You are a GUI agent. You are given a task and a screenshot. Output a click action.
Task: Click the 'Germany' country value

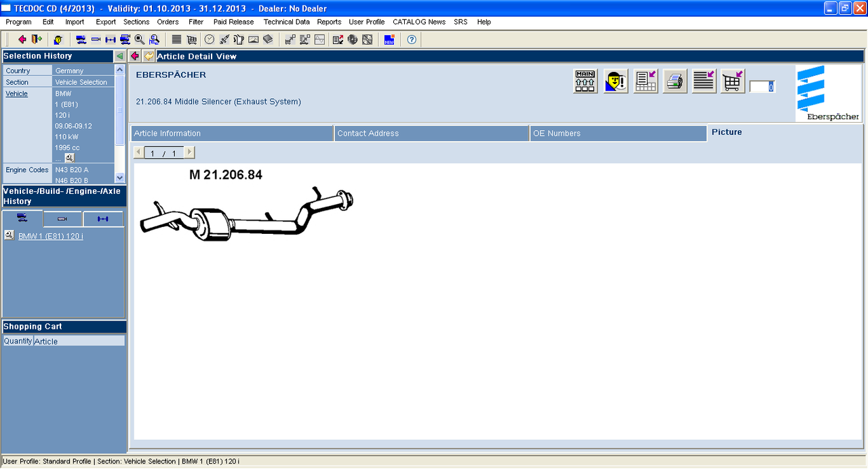pyautogui.click(x=69, y=70)
